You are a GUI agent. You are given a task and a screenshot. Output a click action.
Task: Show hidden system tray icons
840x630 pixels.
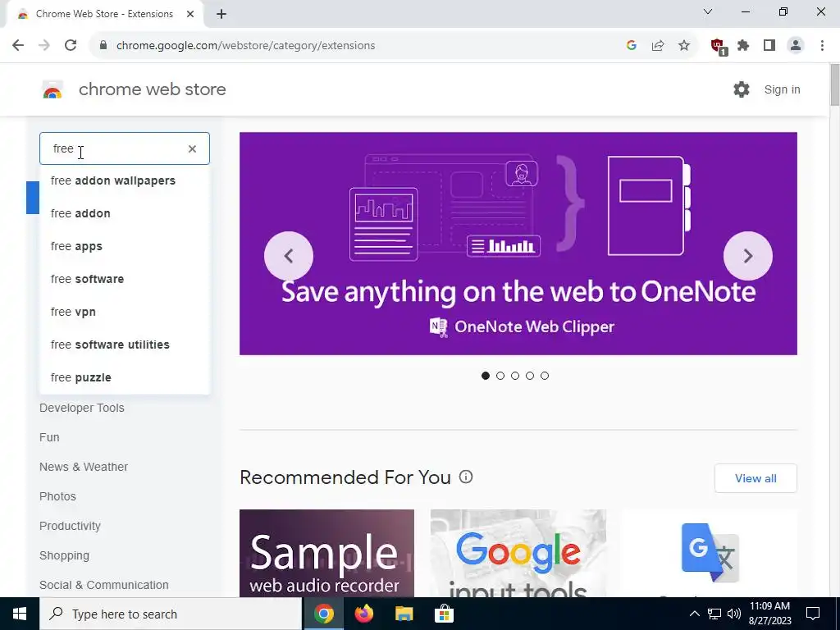[694, 614]
